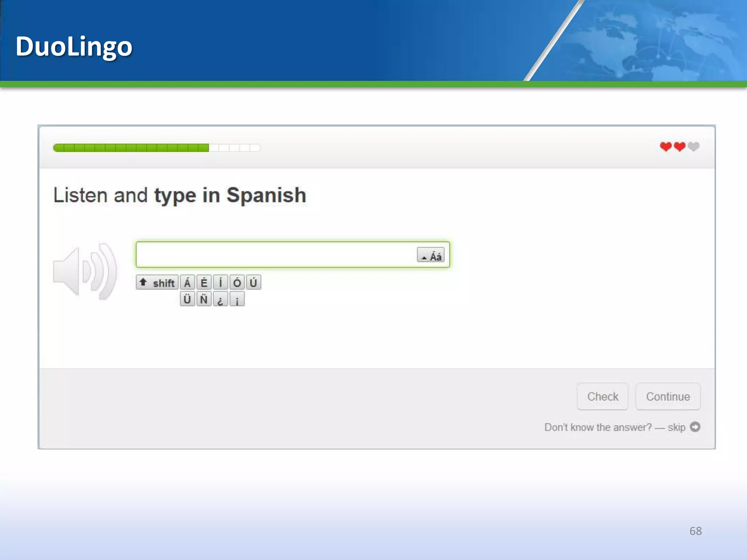Insert the inverted exclamation mark ¡
The height and width of the screenshot is (560, 747).
(x=237, y=299)
